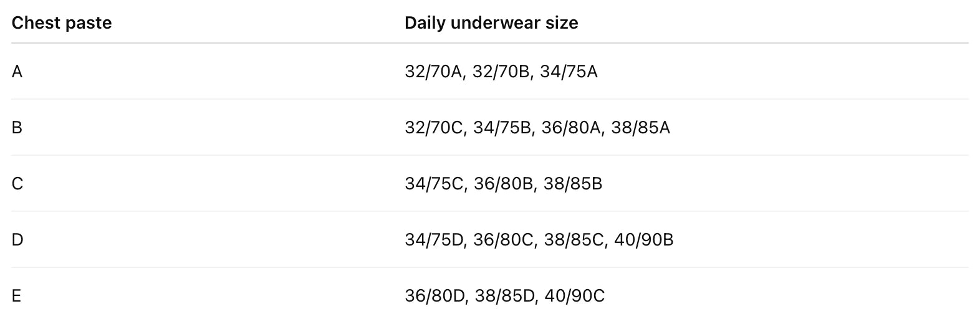Click the 40/90C size text
Viewport: 980px width, 329px height.
[x=575, y=296]
